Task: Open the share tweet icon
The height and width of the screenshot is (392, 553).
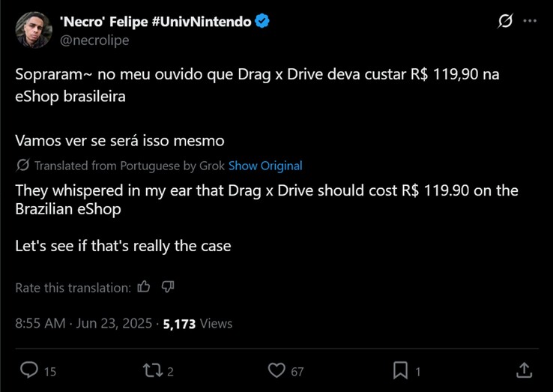Action: [x=524, y=370]
